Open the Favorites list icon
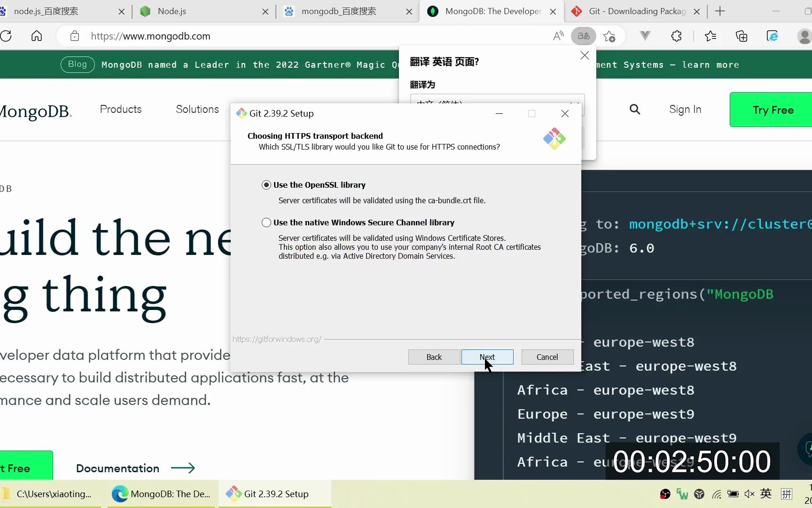 coord(710,36)
